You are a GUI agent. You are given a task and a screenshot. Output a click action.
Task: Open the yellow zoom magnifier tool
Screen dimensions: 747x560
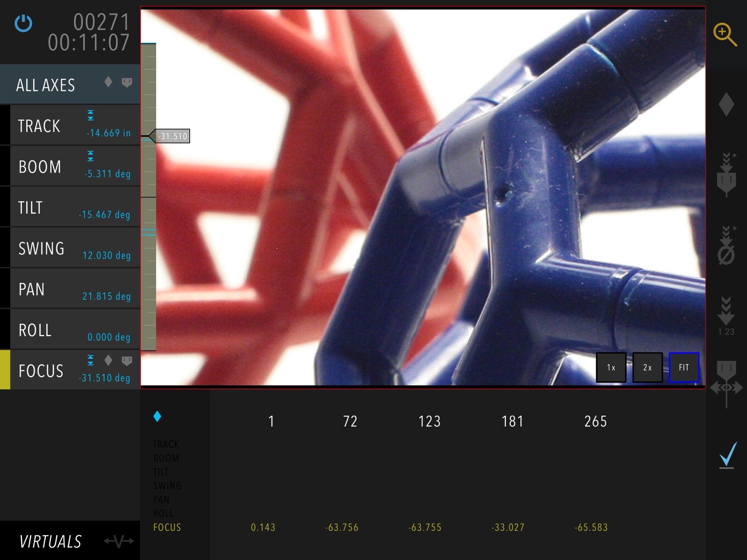(x=725, y=35)
